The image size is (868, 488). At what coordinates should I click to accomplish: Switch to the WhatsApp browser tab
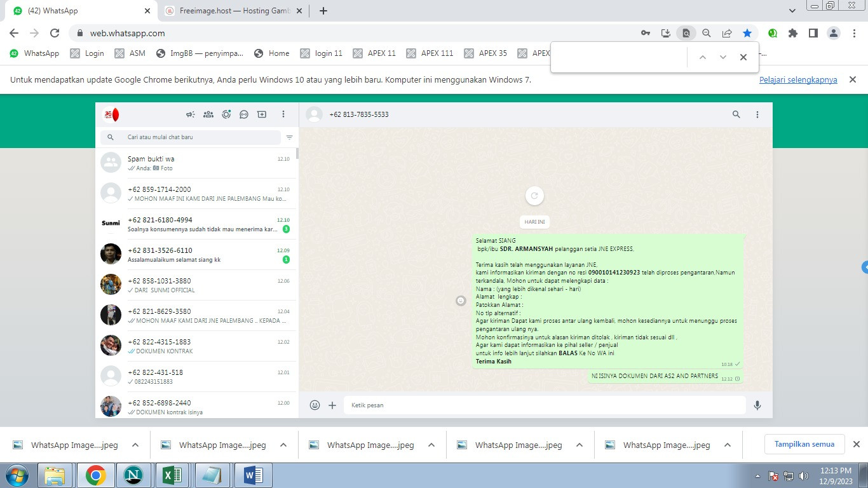[81, 11]
